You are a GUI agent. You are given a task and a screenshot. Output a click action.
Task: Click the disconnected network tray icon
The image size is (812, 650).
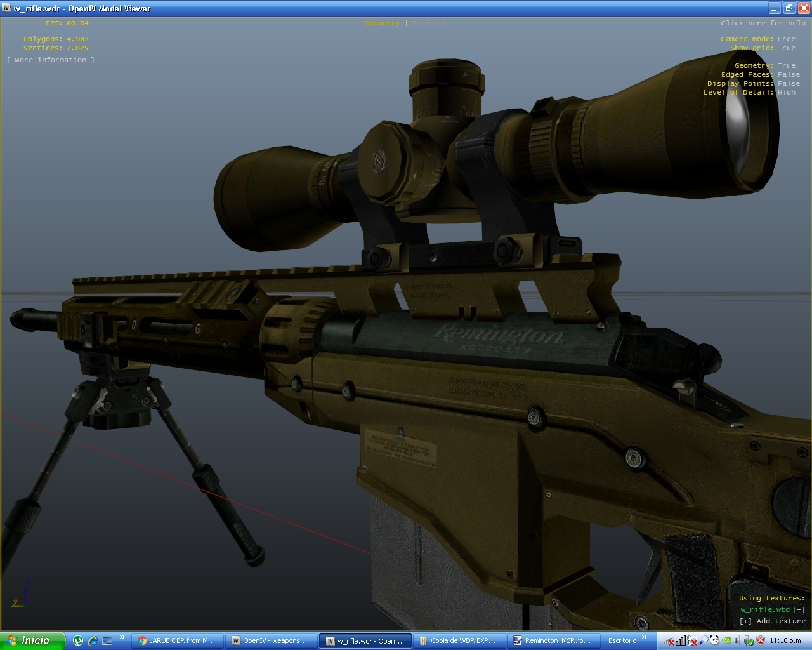coord(669,641)
